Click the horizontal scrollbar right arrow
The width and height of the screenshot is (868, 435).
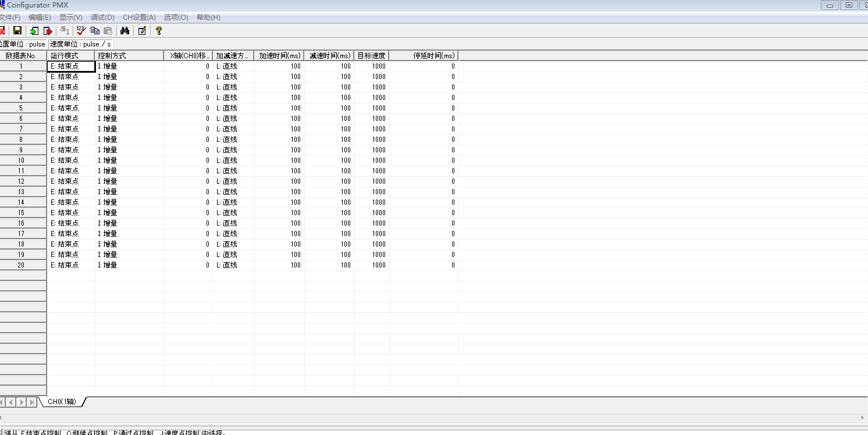(862, 418)
